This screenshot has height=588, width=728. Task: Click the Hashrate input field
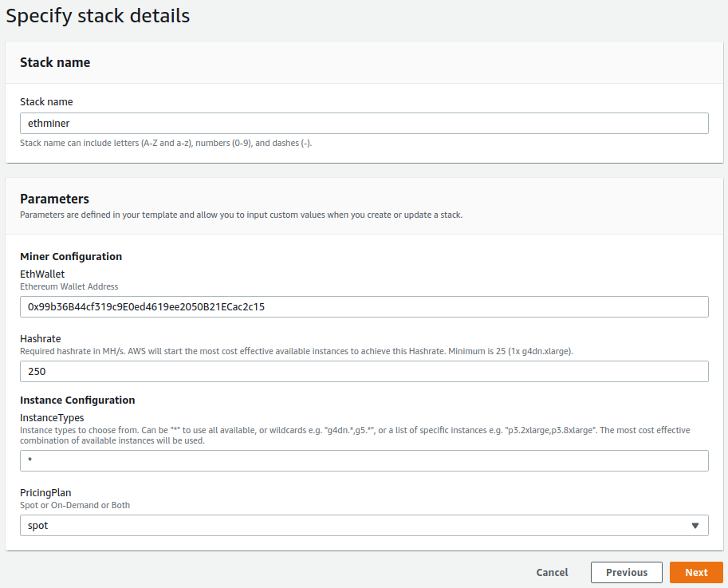(364, 371)
